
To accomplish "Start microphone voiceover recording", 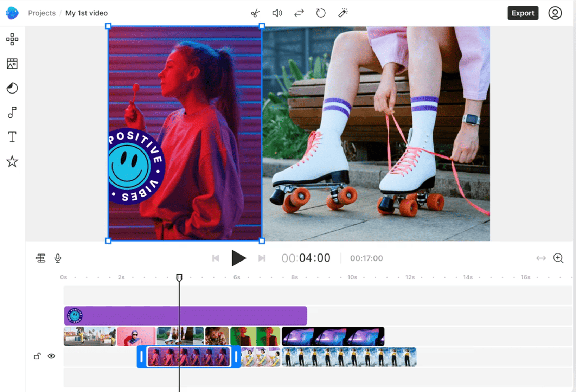I will (x=58, y=258).
